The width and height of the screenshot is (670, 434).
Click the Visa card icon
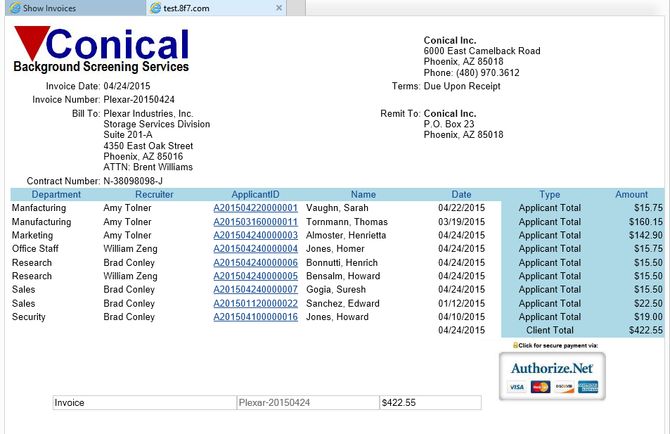(x=517, y=387)
